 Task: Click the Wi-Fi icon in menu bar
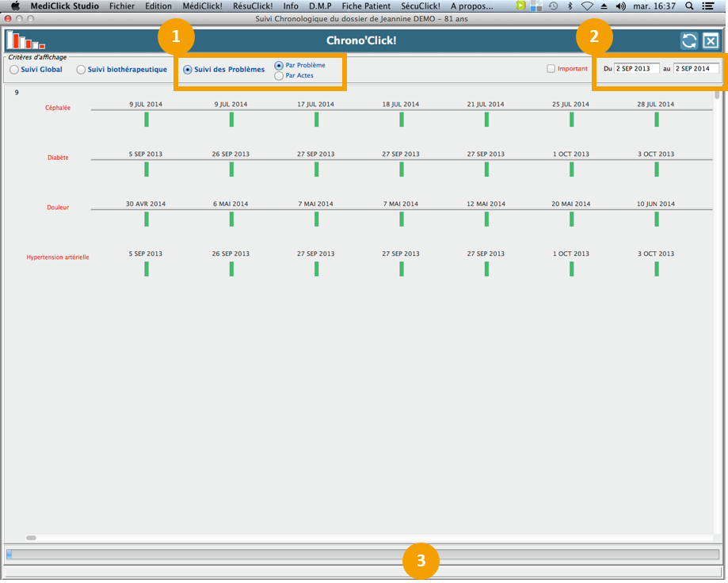coord(587,6)
